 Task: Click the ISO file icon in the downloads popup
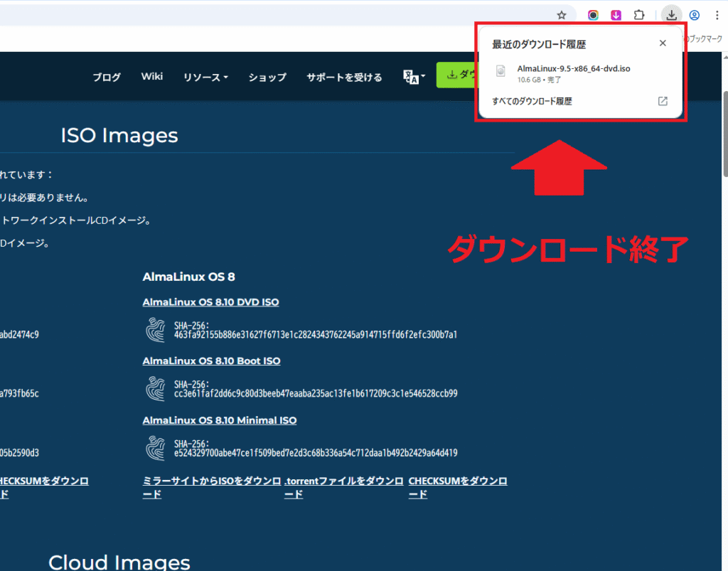(x=500, y=71)
